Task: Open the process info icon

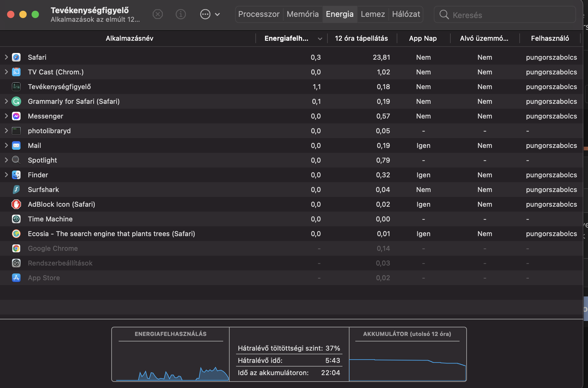Action: [x=181, y=14]
